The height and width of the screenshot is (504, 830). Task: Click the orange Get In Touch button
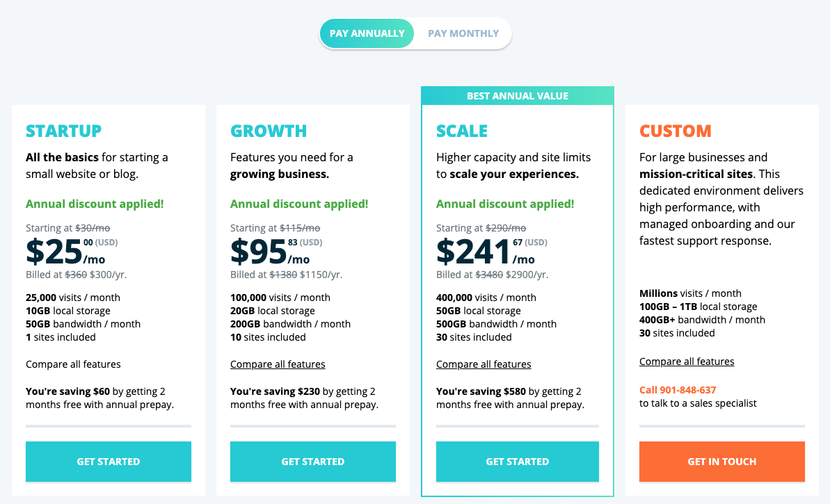click(722, 461)
